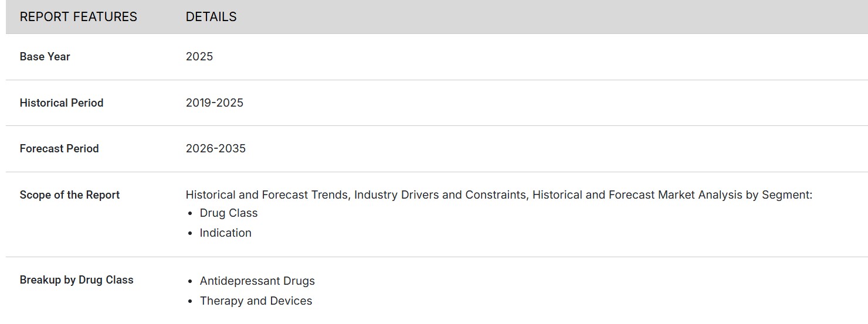Select the Breakup by Drug Class label
Screen dimensions: 868x324
tap(76, 280)
